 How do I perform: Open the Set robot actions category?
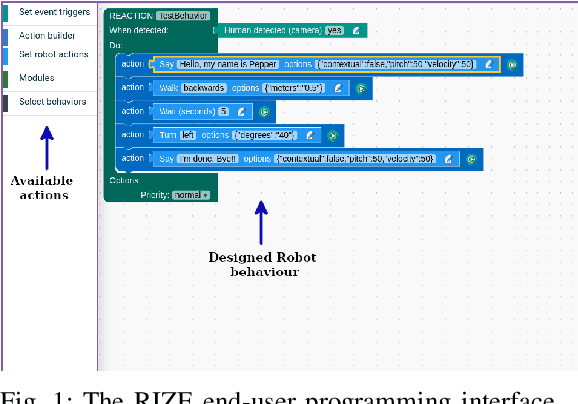(x=50, y=54)
